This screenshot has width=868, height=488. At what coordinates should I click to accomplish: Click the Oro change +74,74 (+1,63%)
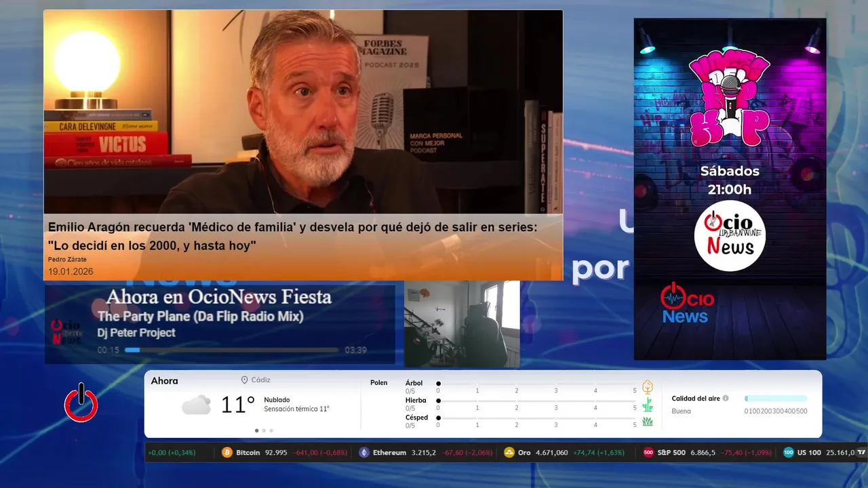[599, 453]
